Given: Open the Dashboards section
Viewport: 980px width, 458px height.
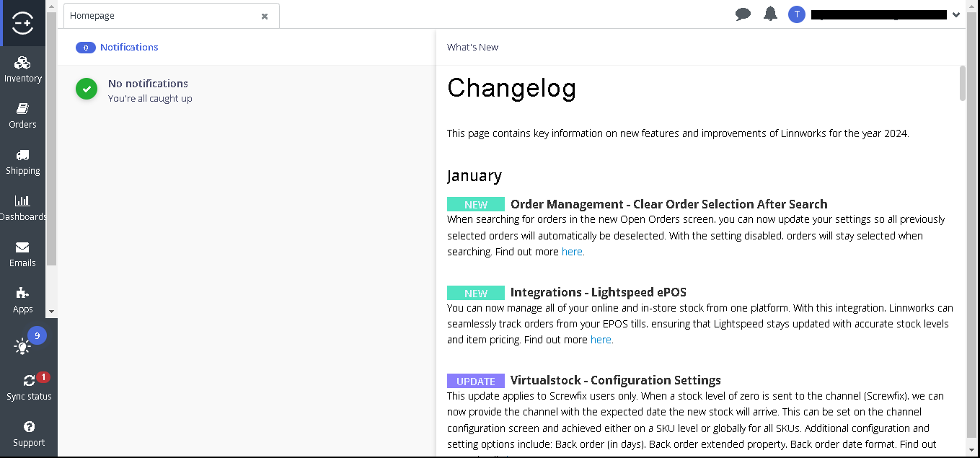Looking at the screenshot, I should point(23,208).
